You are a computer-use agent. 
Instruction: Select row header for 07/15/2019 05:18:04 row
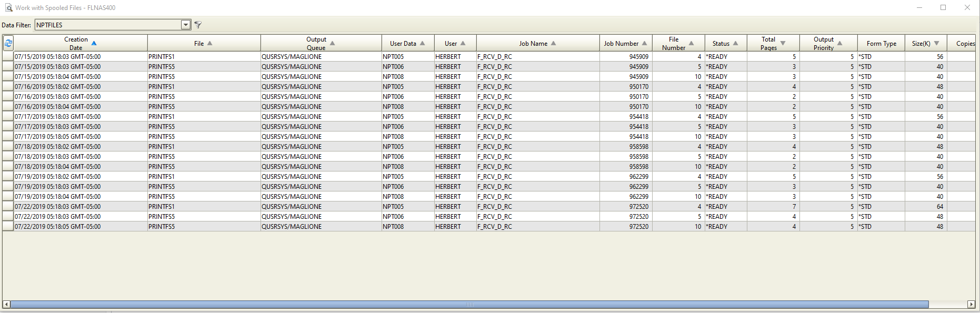8,76
